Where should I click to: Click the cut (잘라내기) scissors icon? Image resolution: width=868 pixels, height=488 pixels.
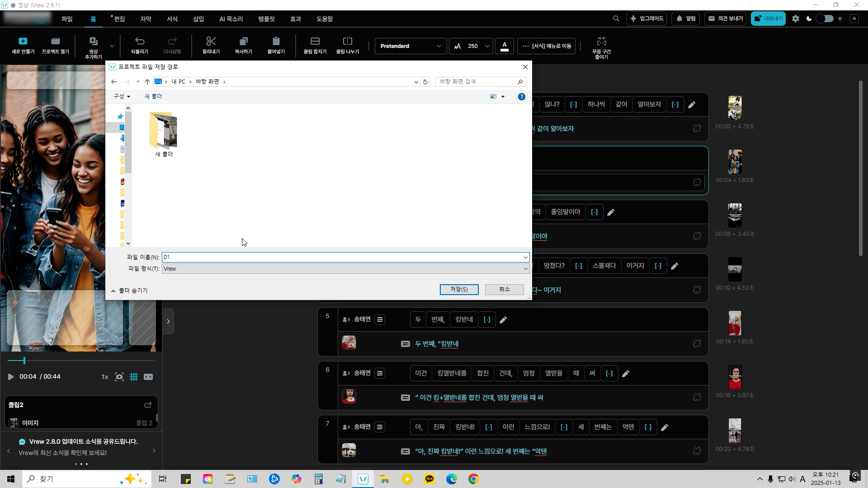tap(211, 42)
